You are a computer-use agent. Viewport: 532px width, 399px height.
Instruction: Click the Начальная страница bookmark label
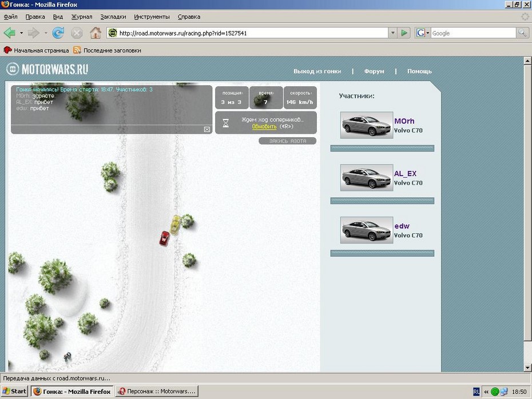(41, 50)
